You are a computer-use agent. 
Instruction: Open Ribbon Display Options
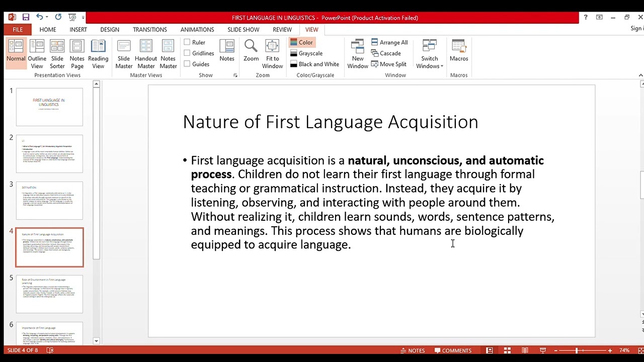(599, 18)
